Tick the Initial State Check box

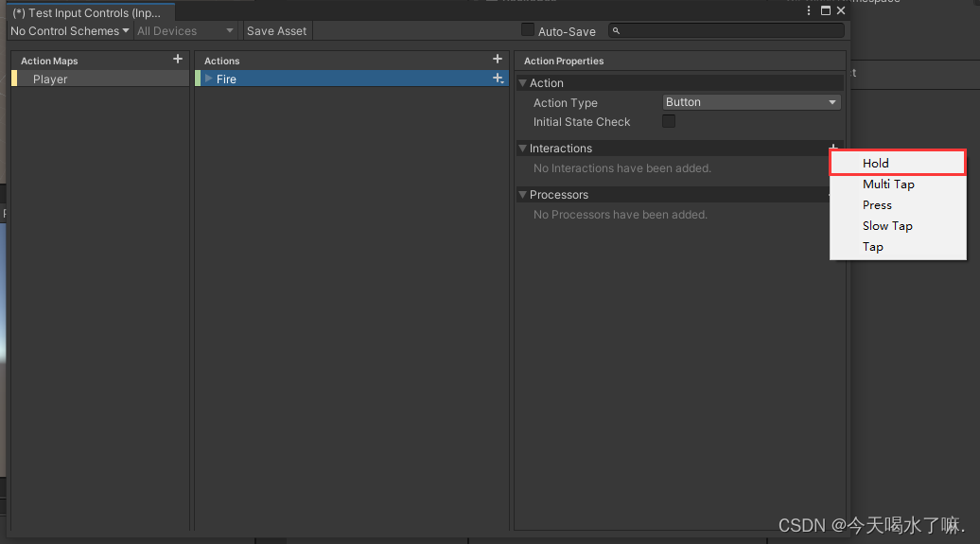[669, 121]
